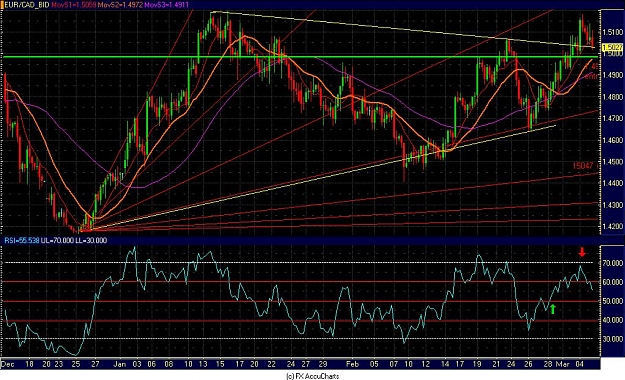Click the 04 date axis label
The width and height of the screenshot is (625, 380).
click(579, 364)
